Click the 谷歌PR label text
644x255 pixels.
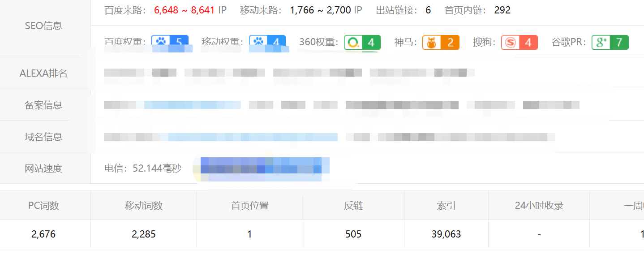pos(569,42)
